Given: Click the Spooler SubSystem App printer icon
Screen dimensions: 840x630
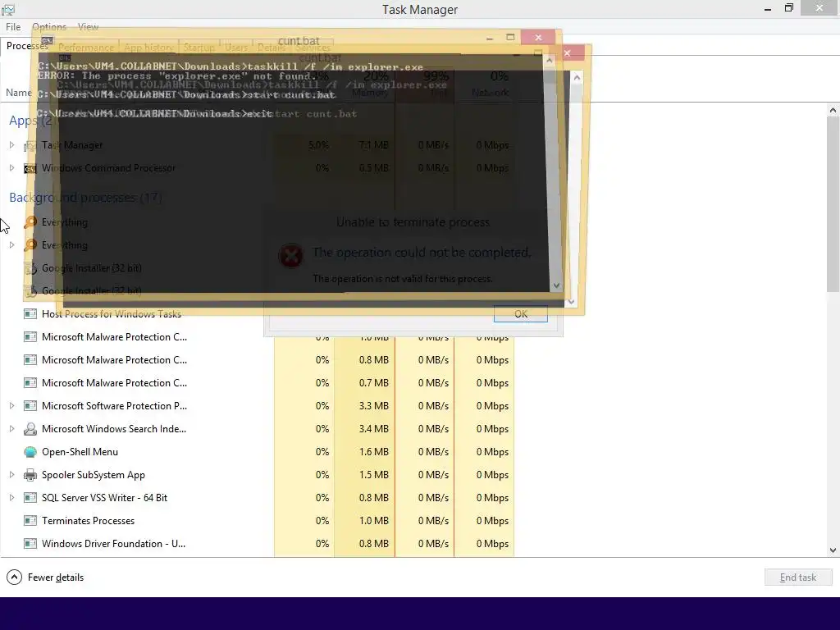Looking at the screenshot, I should 30,475.
